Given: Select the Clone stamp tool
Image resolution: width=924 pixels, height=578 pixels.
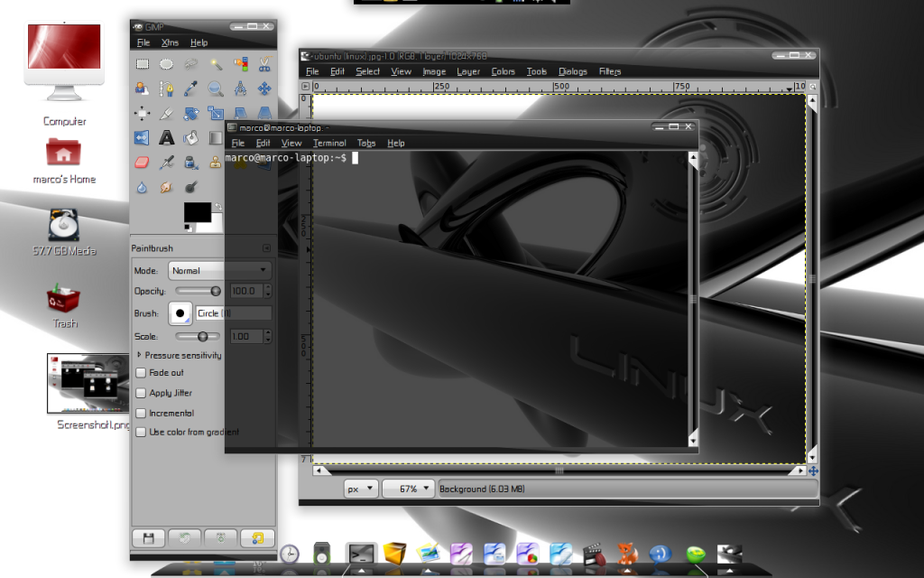Looking at the screenshot, I should (216, 163).
